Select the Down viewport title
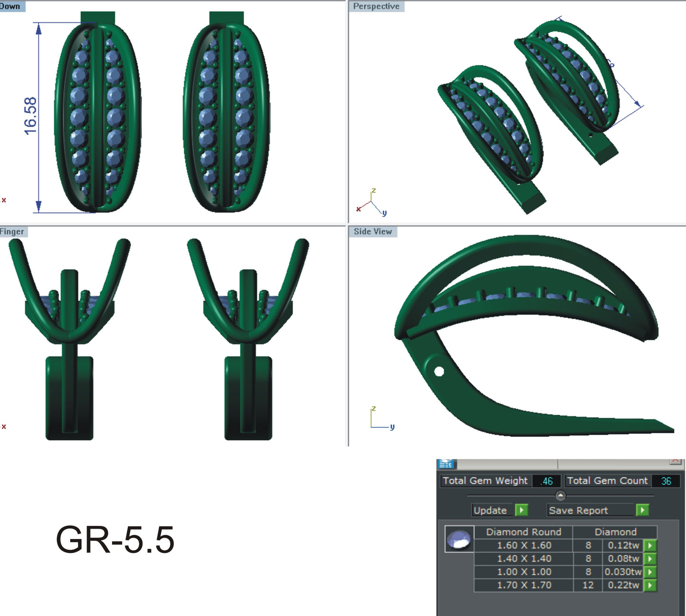 coord(9,6)
